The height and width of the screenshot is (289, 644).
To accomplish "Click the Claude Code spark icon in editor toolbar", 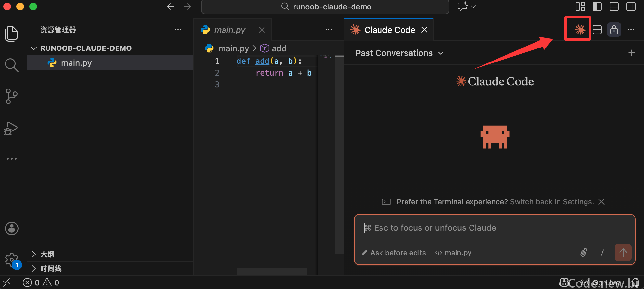I will pos(580,30).
